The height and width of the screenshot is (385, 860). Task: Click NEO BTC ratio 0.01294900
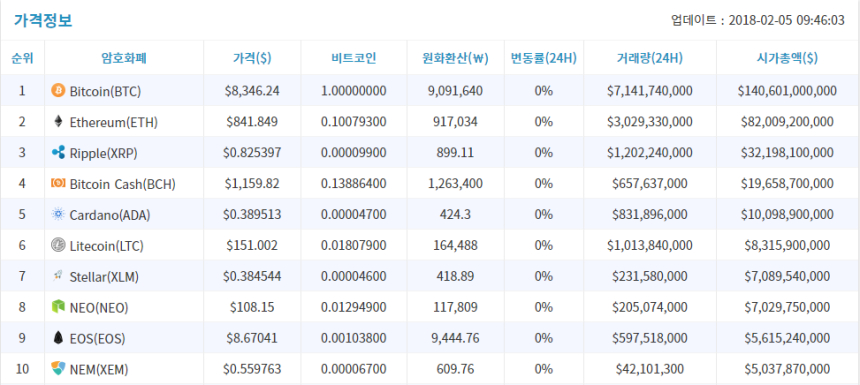[354, 308]
